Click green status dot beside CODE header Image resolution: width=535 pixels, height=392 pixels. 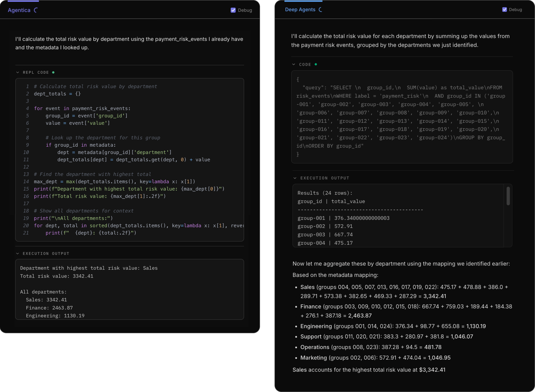[316, 64]
